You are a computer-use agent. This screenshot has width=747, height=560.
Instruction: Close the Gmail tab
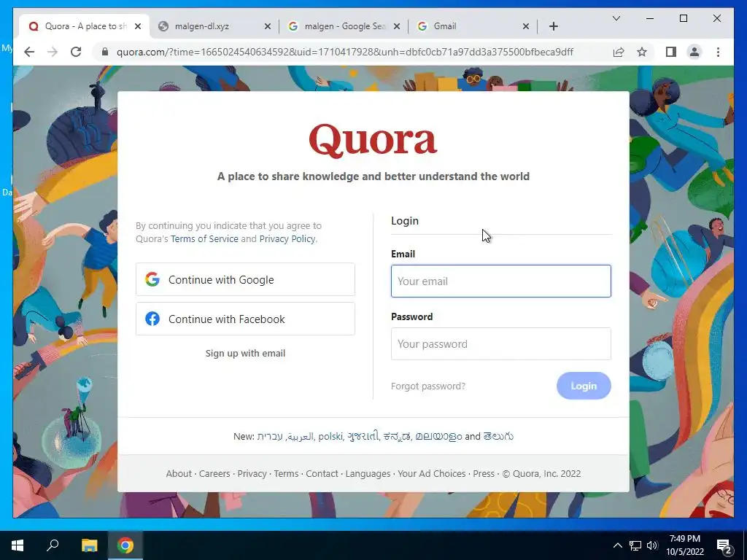(x=526, y=26)
